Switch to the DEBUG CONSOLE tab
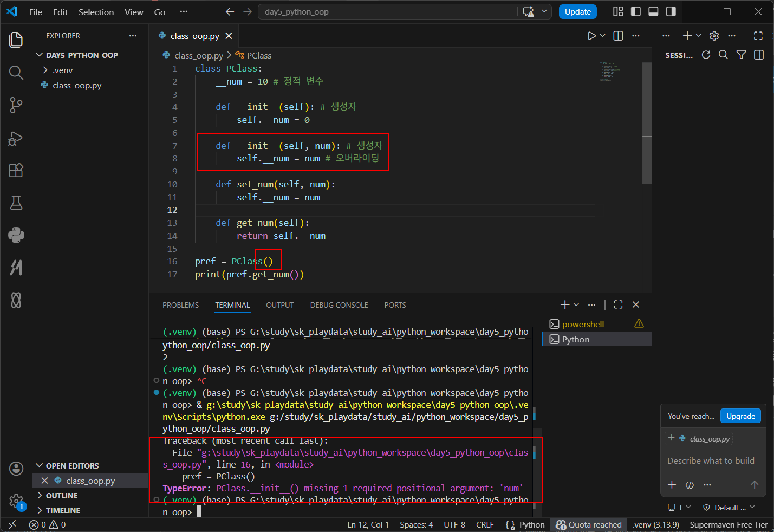Screen dimensions: 774x532 pyautogui.click(x=339, y=305)
